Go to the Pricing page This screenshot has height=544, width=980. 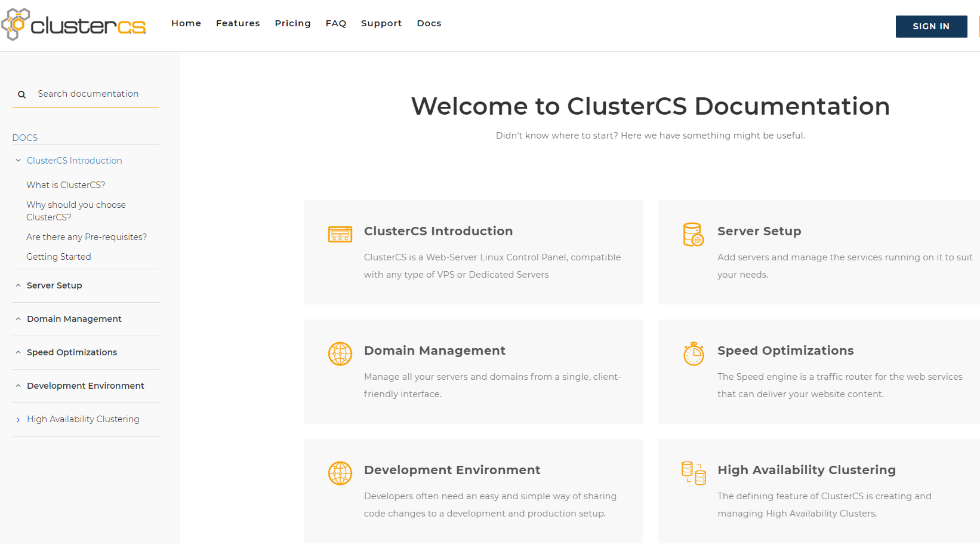point(292,23)
